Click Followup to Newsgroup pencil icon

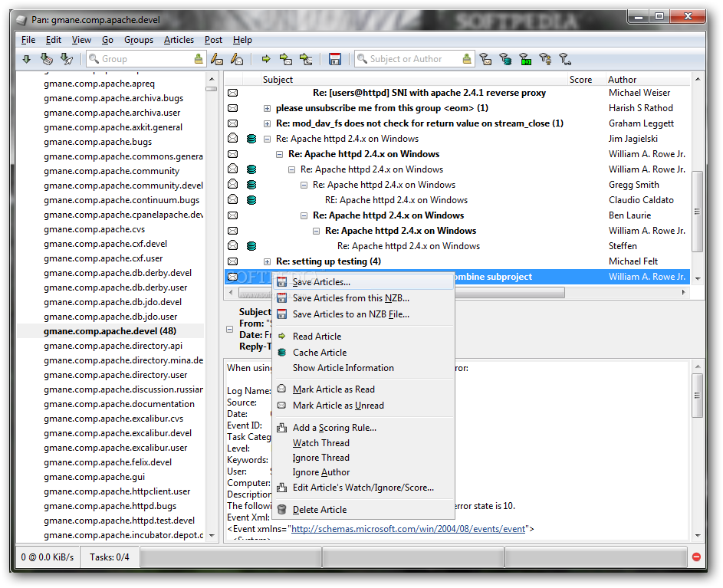(237, 59)
